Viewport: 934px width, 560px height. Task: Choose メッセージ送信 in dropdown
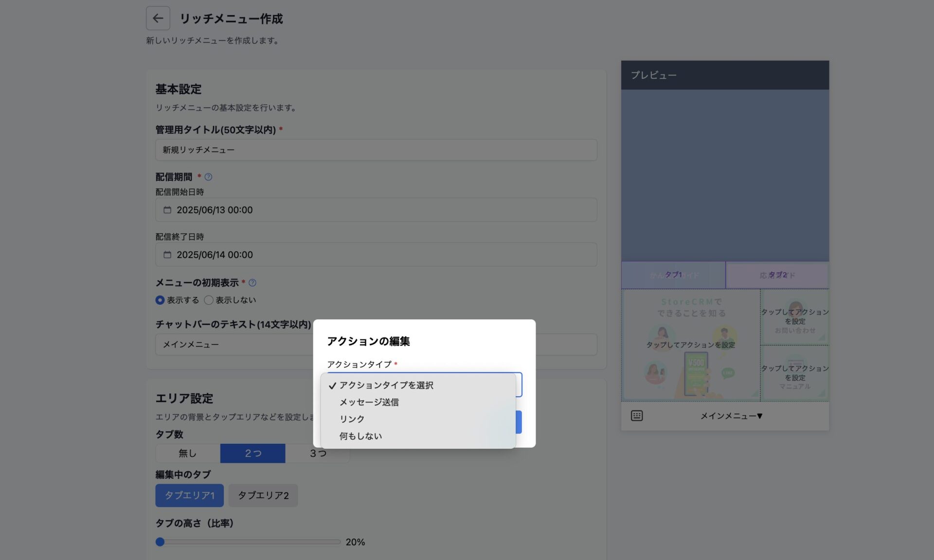pyautogui.click(x=418, y=402)
